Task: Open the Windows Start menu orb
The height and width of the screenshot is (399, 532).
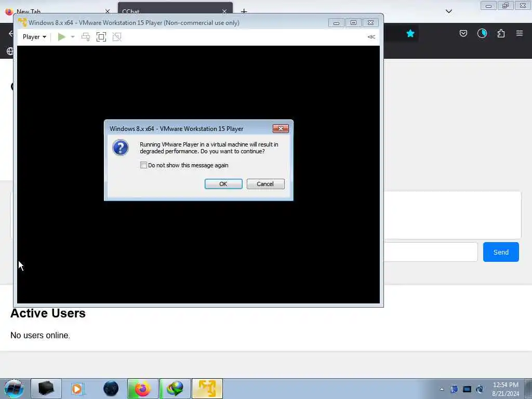Action: pyautogui.click(x=14, y=389)
